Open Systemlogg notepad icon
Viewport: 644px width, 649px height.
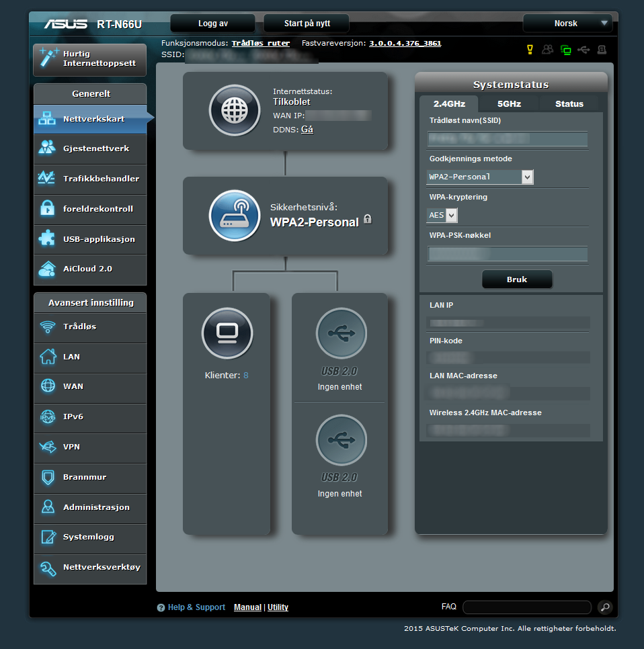(x=48, y=537)
